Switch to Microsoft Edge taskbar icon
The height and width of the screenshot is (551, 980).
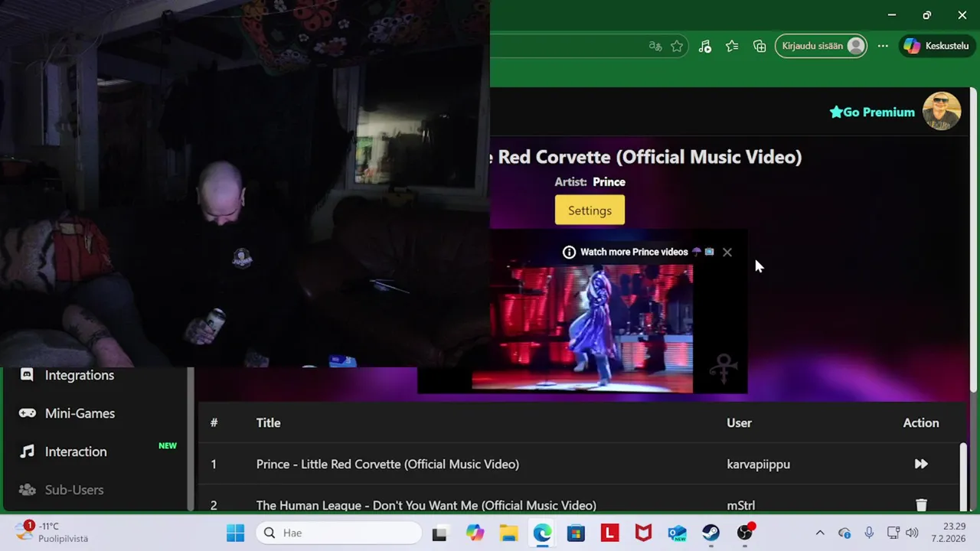pyautogui.click(x=542, y=533)
